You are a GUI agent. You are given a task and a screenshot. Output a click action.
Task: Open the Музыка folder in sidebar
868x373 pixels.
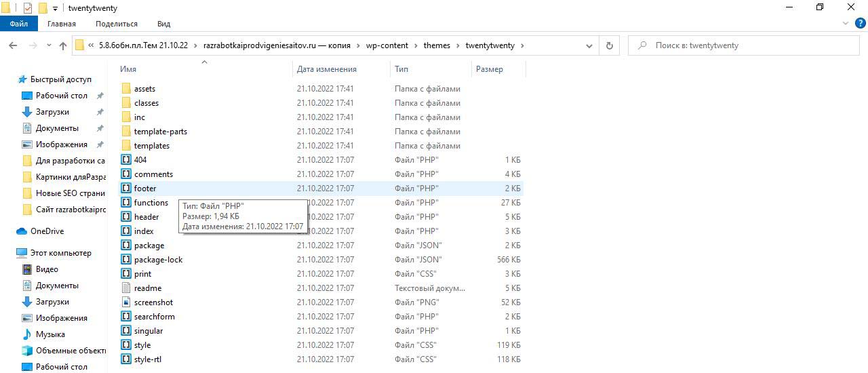coord(50,334)
